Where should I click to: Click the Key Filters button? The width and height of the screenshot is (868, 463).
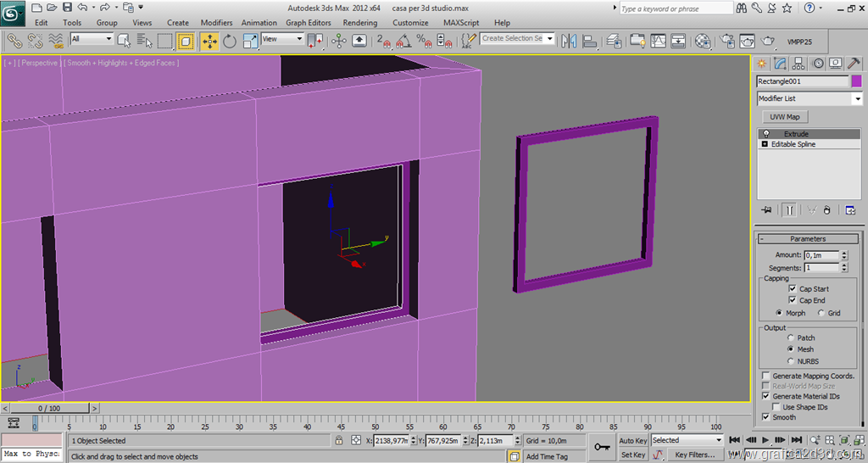click(x=694, y=455)
